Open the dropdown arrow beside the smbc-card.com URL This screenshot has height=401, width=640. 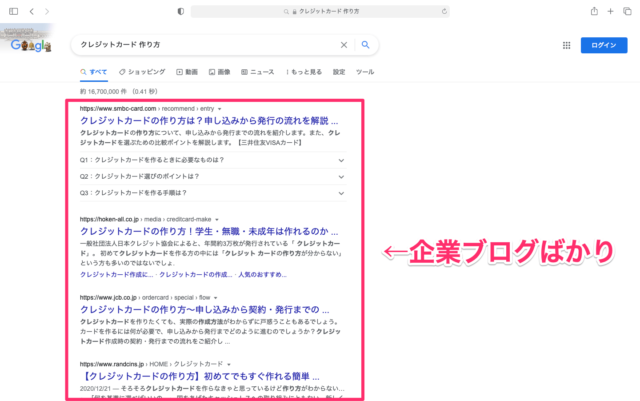point(220,109)
